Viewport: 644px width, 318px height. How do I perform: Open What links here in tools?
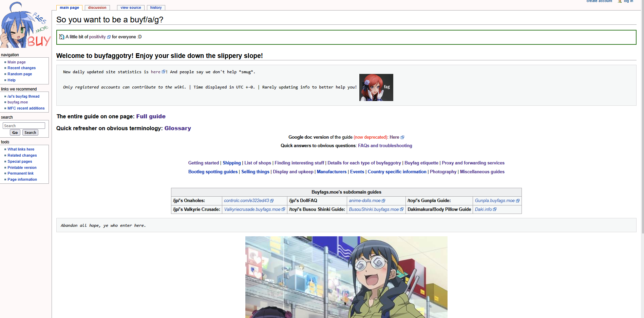pyautogui.click(x=21, y=150)
